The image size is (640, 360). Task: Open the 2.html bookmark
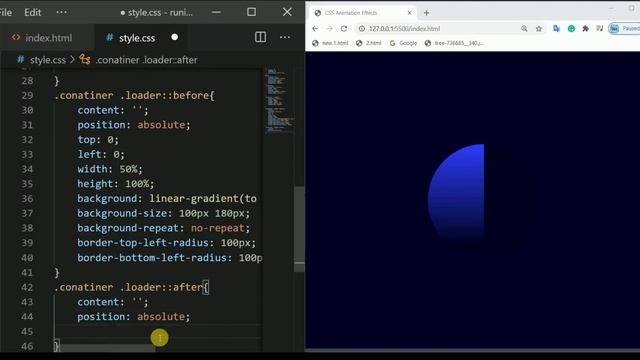coord(369,43)
